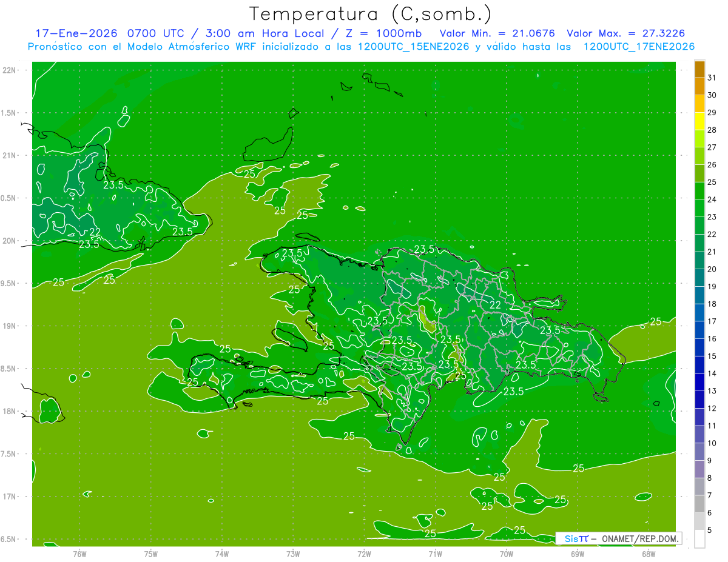Click the "3:00 am Hora Local" text
Screen dimensions: 728x562
pos(266,33)
